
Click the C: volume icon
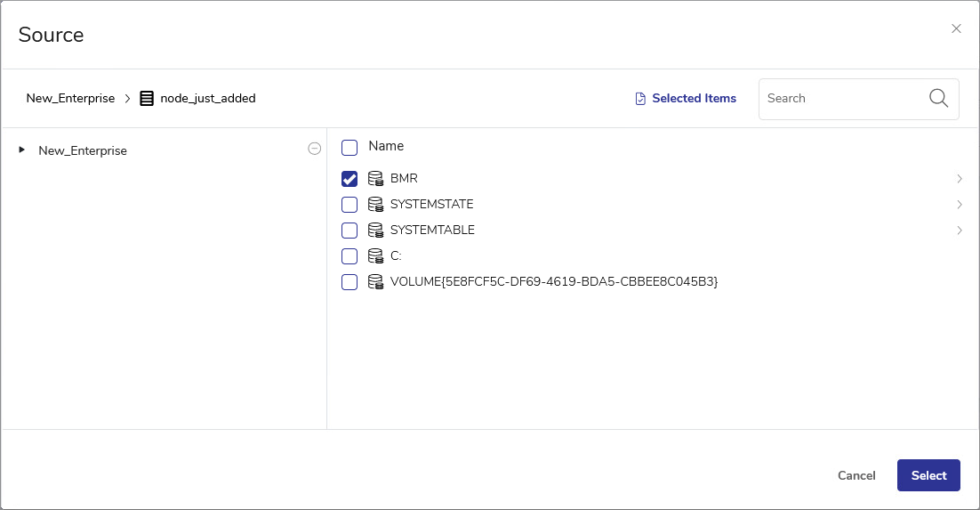click(375, 256)
